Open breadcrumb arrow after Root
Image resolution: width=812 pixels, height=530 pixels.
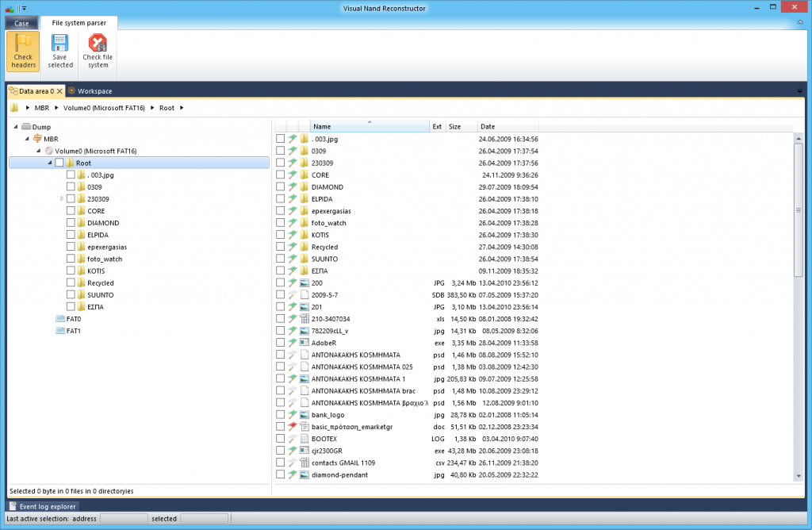click(182, 108)
